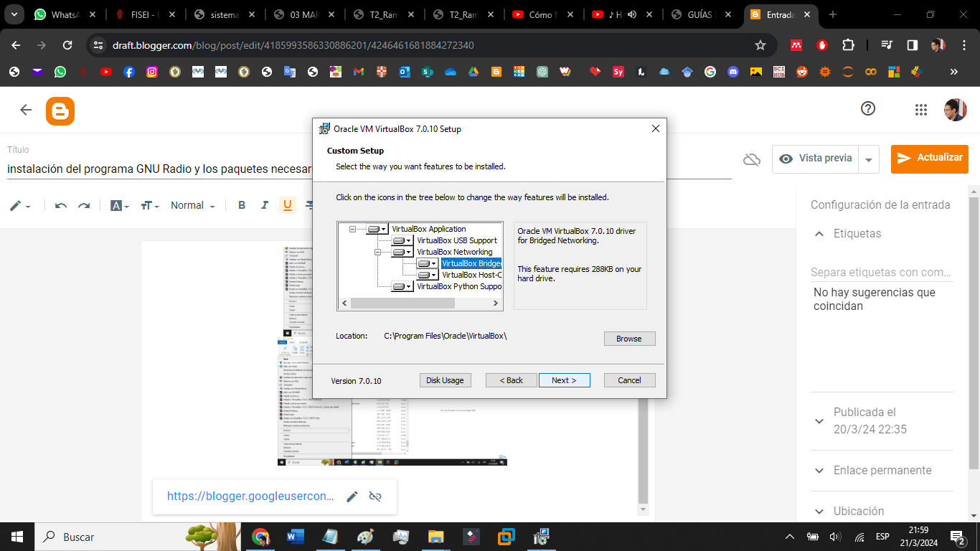The image size is (980, 551).
Task: Open YouTube bookmark in bookmarks bar
Action: coord(106,72)
